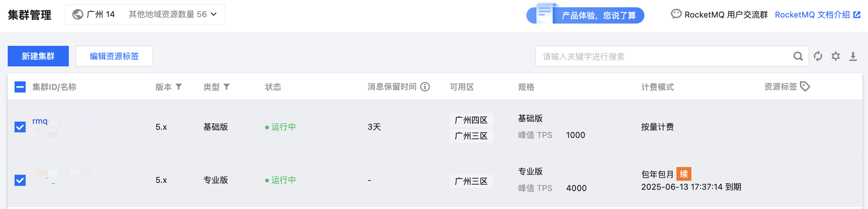Click the 编辑资源标签 button
Screen dimensions: 868x209
click(114, 56)
